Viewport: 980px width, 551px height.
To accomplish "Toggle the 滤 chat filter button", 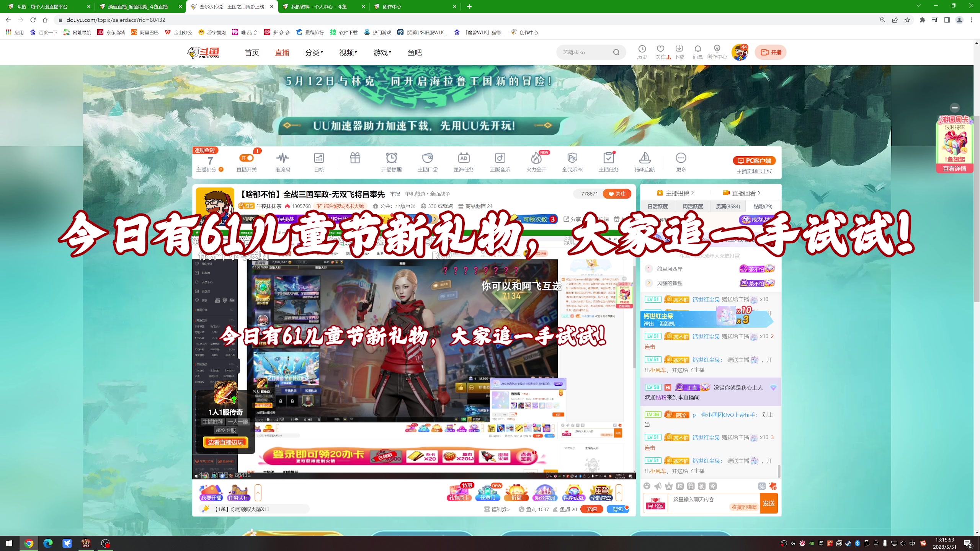I will (x=762, y=486).
